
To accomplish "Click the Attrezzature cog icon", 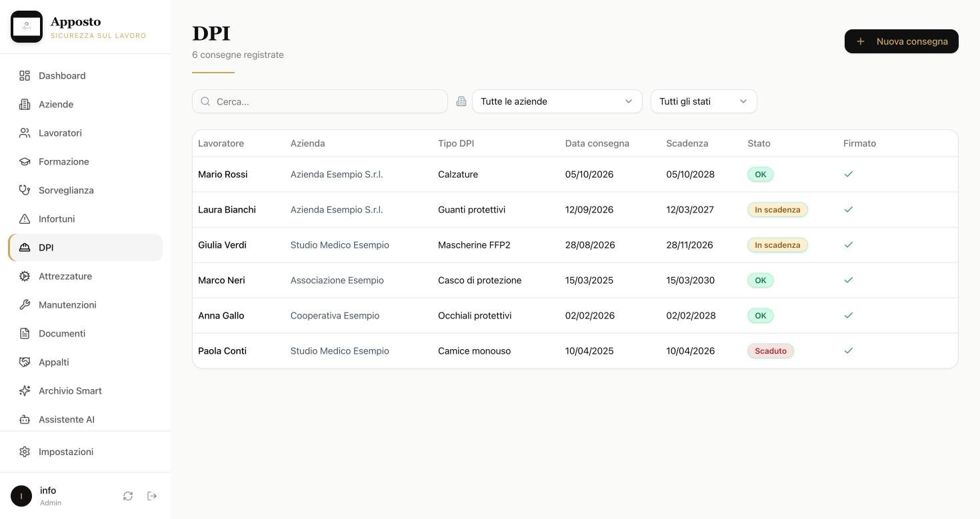I will click(x=25, y=276).
